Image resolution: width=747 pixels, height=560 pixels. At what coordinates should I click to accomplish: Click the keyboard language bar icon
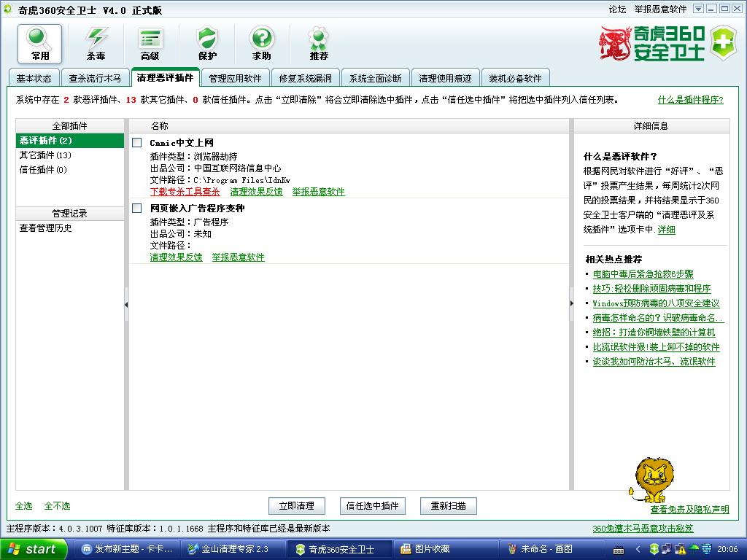(619, 550)
